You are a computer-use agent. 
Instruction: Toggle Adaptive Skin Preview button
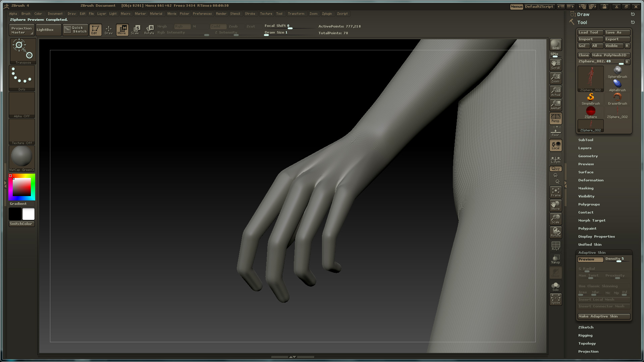[x=590, y=259]
